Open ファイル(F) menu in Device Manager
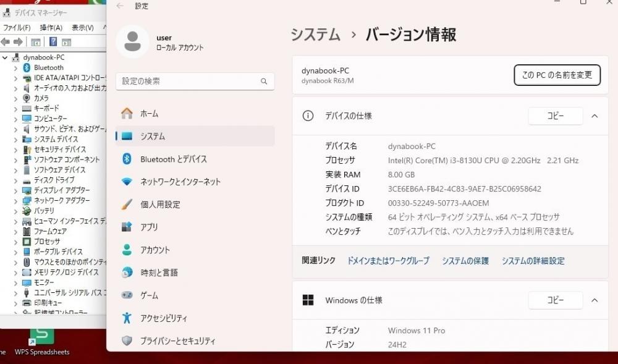The width and height of the screenshot is (618, 364). [x=17, y=28]
